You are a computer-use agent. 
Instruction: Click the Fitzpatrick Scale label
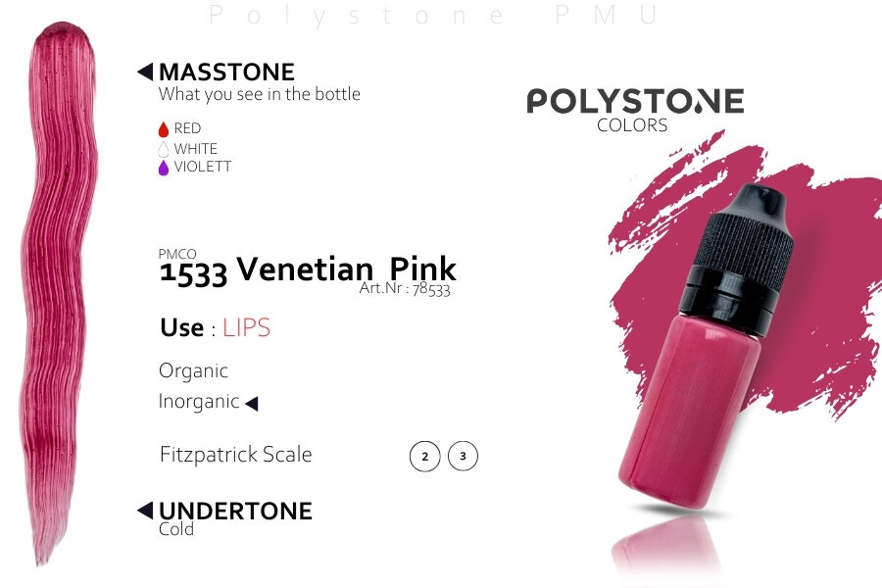[235, 455]
